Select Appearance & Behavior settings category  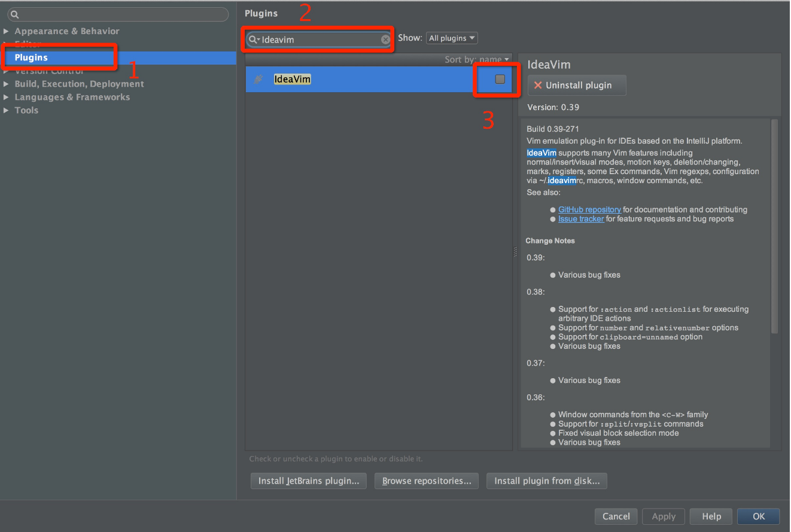pos(67,31)
